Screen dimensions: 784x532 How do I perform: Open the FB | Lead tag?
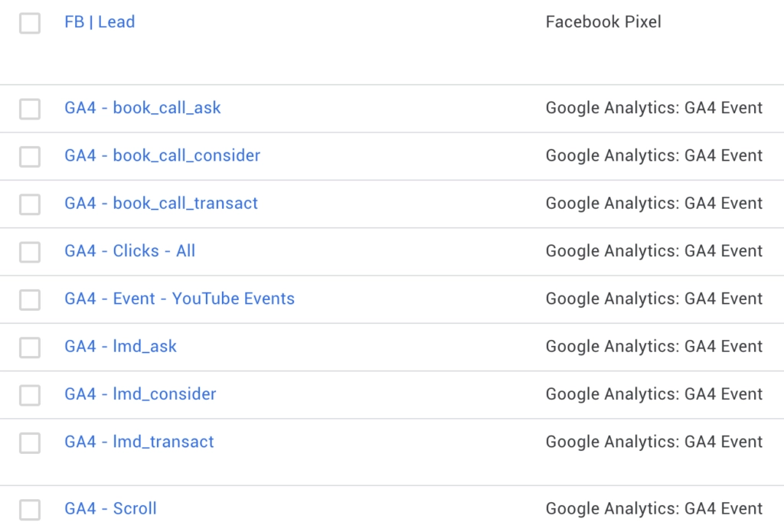100,21
